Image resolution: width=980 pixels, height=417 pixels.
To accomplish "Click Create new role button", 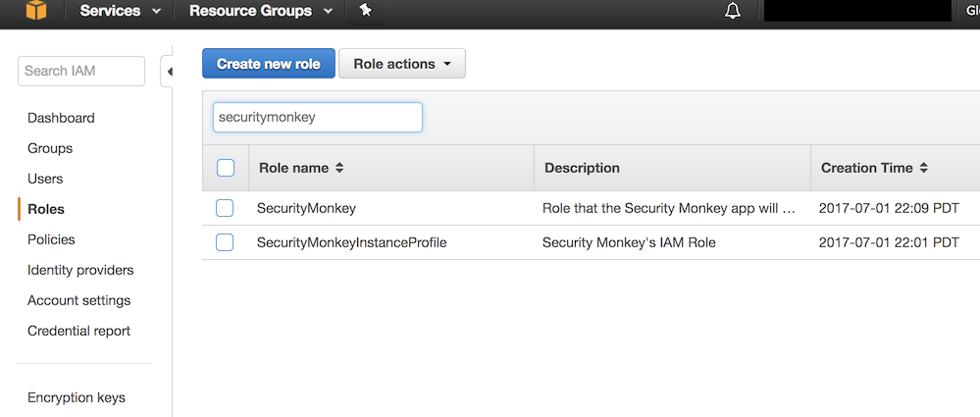I will pos(269,64).
